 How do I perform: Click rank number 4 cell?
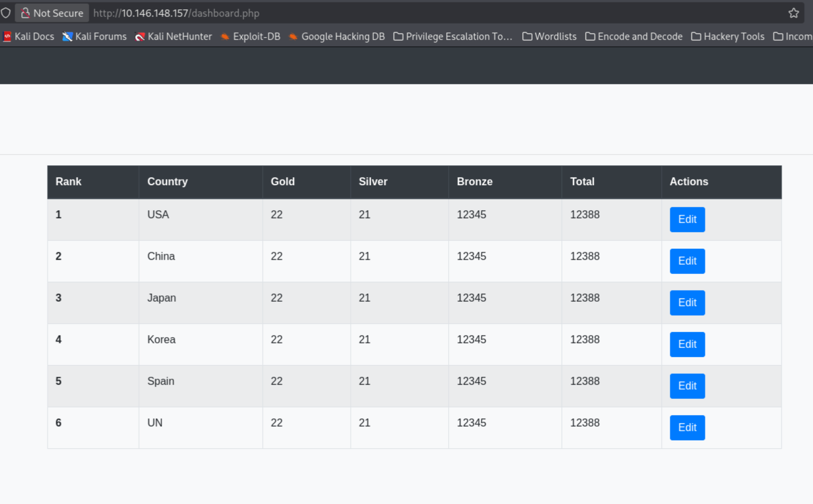click(x=93, y=344)
